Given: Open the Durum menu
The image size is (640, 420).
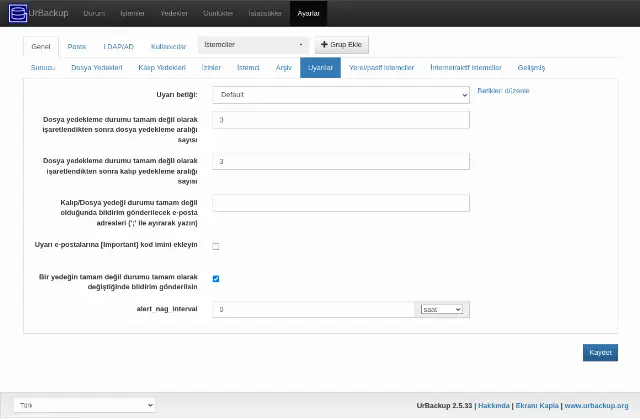Looking at the screenshot, I should 94,13.
